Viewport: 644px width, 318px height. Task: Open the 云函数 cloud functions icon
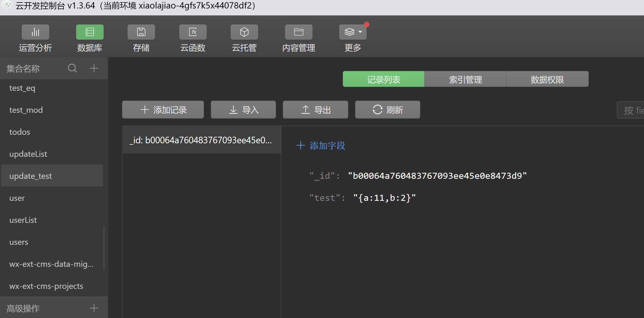[193, 32]
